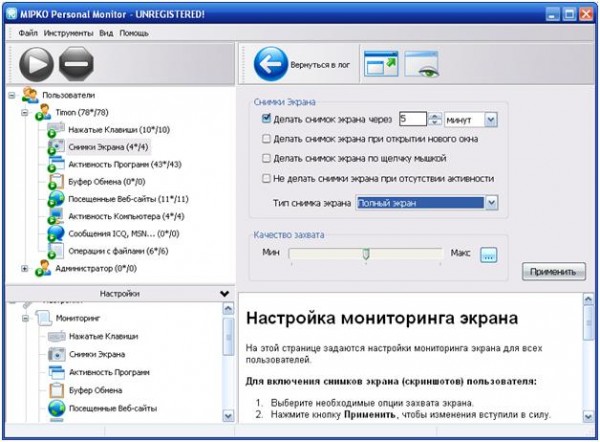Click the Пользователи users group icon

coord(30,95)
